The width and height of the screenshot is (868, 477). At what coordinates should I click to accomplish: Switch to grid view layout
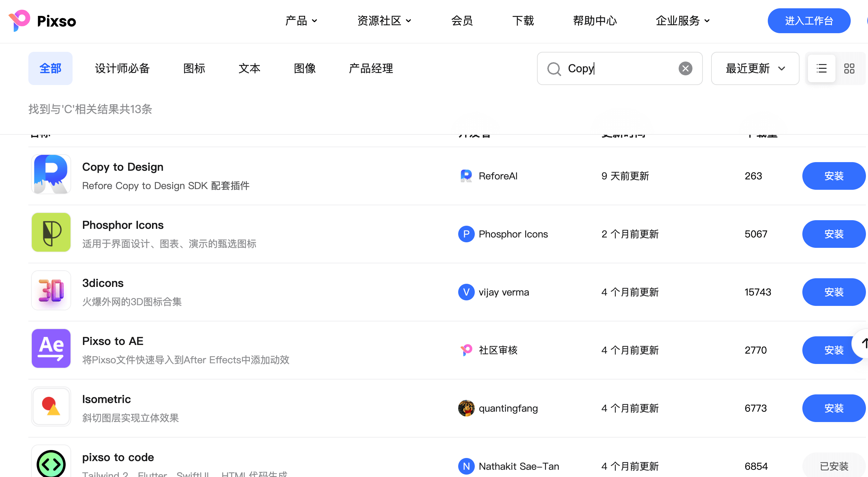[x=849, y=68]
